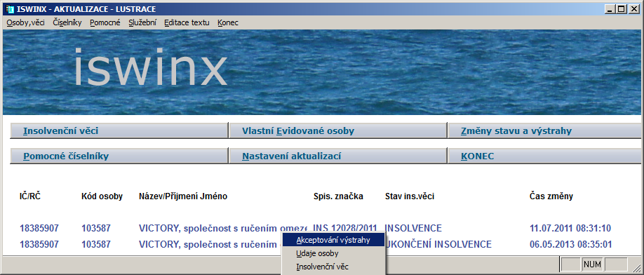Open Nastavení aktualizací
This screenshot has width=644, height=275.
[337, 156]
